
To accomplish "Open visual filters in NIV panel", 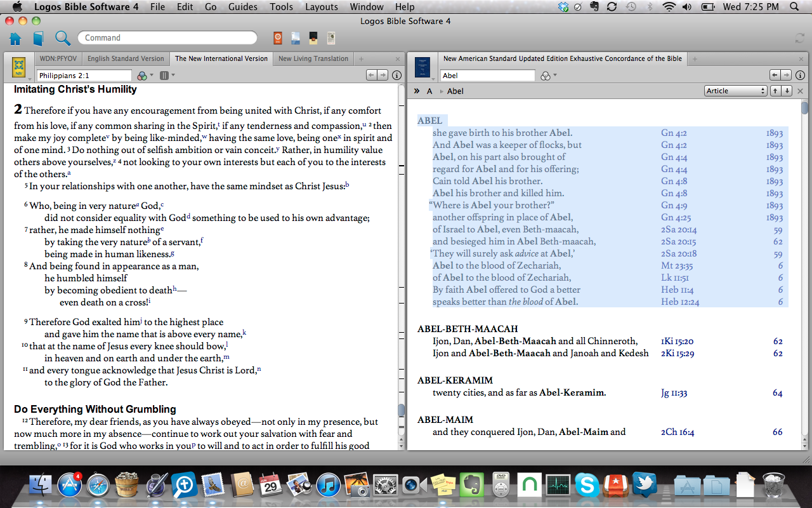I will [145, 76].
